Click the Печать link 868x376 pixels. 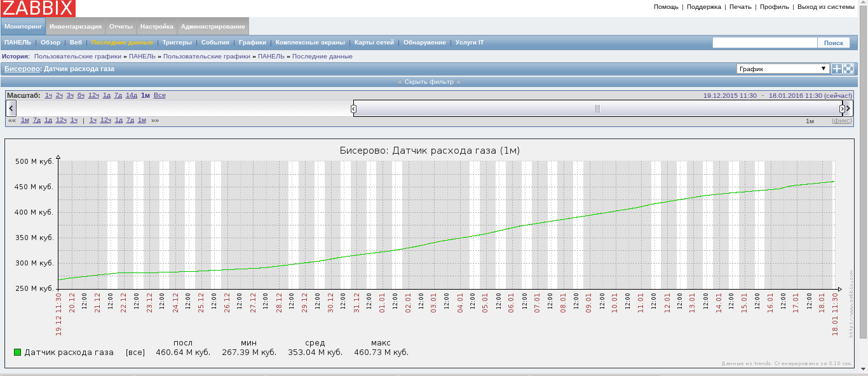point(740,7)
